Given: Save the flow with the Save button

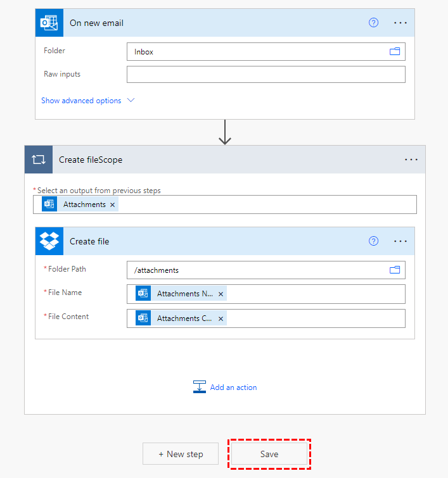Looking at the screenshot, I should coord(269,454).
